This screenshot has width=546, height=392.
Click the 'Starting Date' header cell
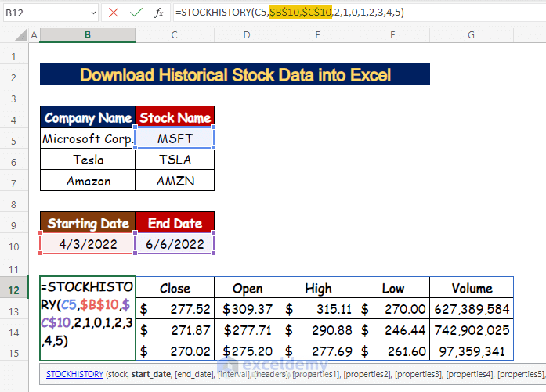88,223
